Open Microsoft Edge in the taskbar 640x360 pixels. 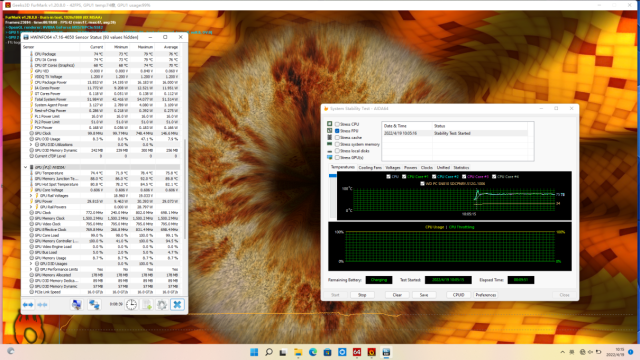pyautogui.click(x=313, y=352)
